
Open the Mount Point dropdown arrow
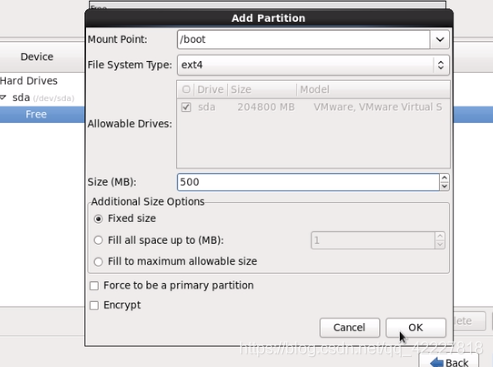pyautogui.click(x=440, y=39)
